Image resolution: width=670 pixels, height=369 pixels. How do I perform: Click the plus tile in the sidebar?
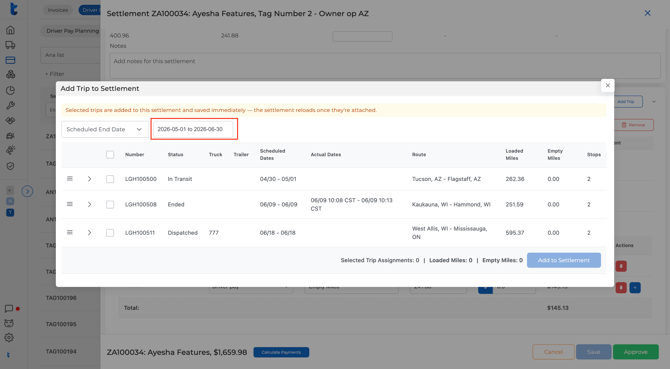tap(10, 190)
